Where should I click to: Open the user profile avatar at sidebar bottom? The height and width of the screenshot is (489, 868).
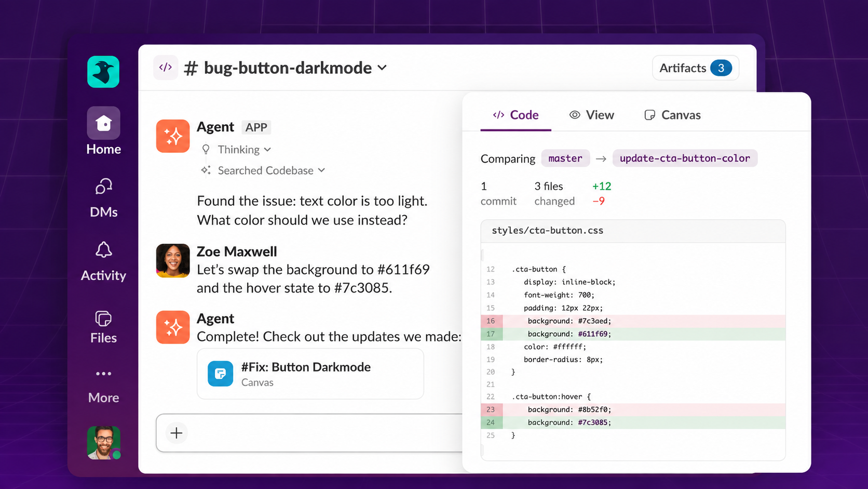(104, 443)
